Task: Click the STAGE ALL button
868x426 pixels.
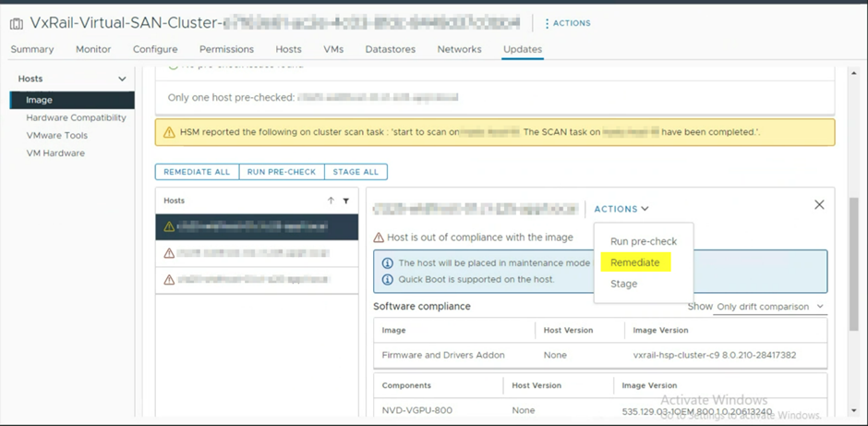Action: tap(356, 172)
